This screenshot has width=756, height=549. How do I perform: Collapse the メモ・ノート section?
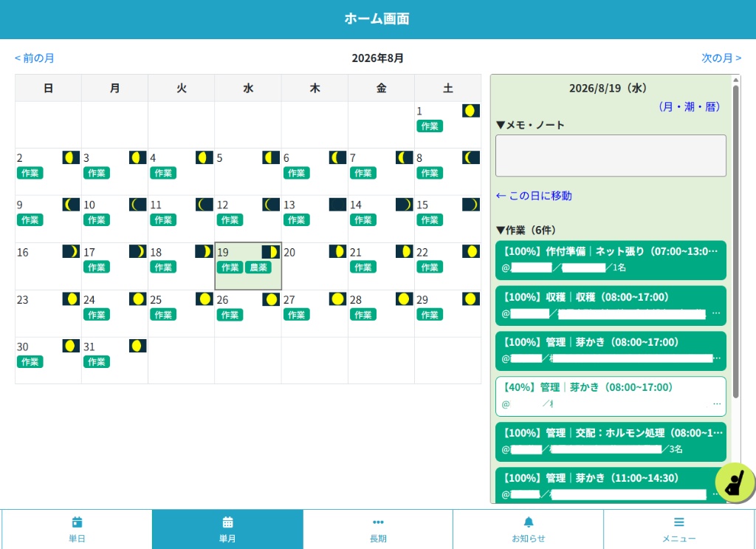coord(530,125)
